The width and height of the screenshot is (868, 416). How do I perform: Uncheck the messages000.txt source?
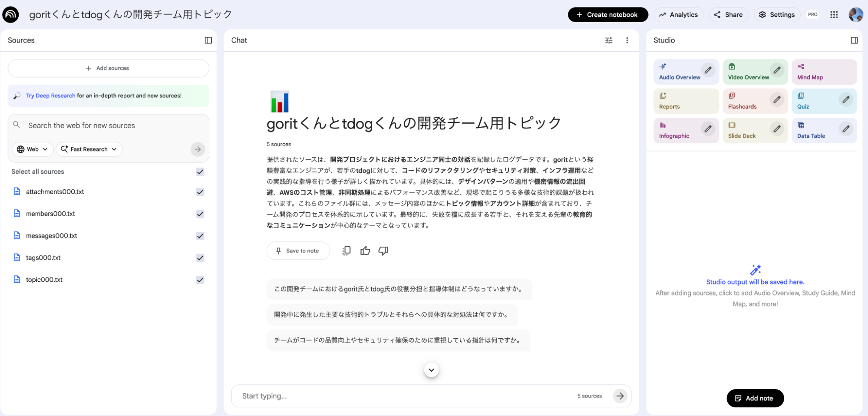(x=200, y=236)
